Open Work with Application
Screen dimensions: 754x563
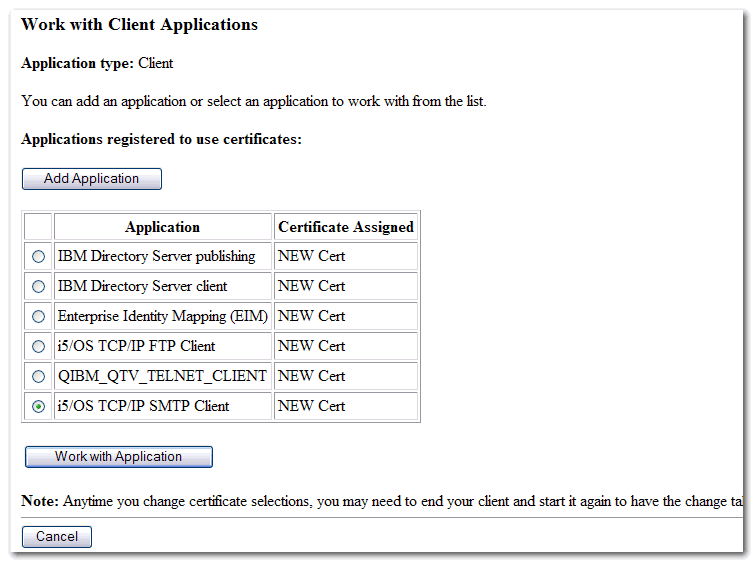click(118, 457)
